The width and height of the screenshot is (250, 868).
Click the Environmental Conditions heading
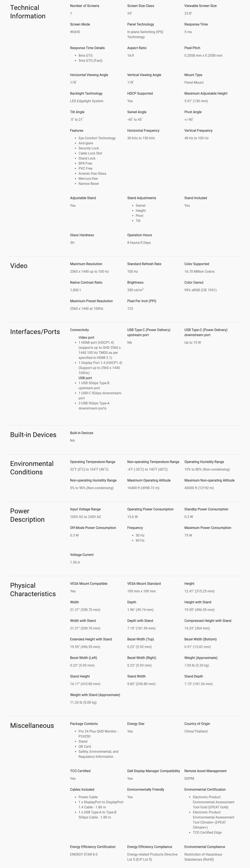32,468
